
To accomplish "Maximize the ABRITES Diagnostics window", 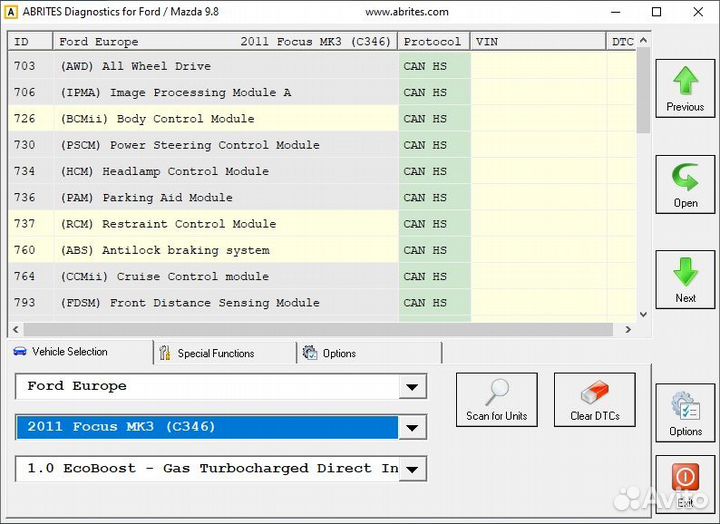I will [657, 12].
